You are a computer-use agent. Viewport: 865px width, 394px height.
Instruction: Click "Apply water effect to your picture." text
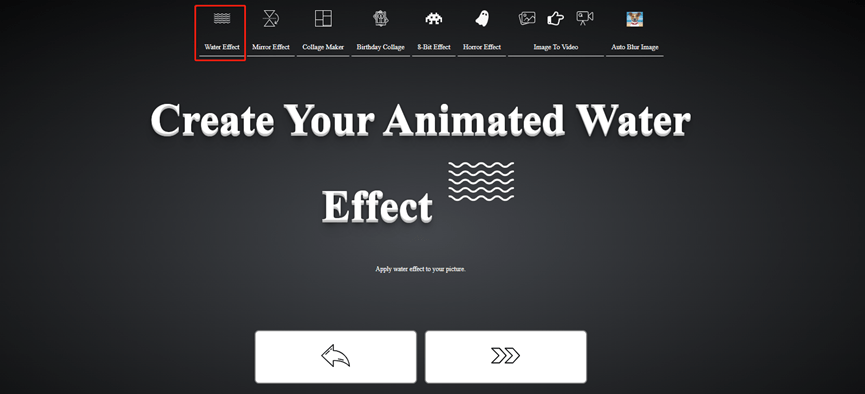(x=420, y=269)
